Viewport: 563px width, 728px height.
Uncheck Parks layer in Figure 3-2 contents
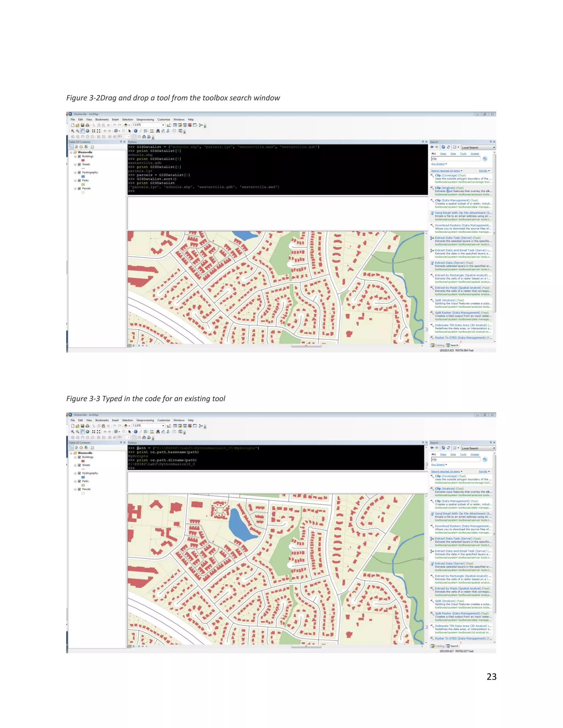[79, 180]
